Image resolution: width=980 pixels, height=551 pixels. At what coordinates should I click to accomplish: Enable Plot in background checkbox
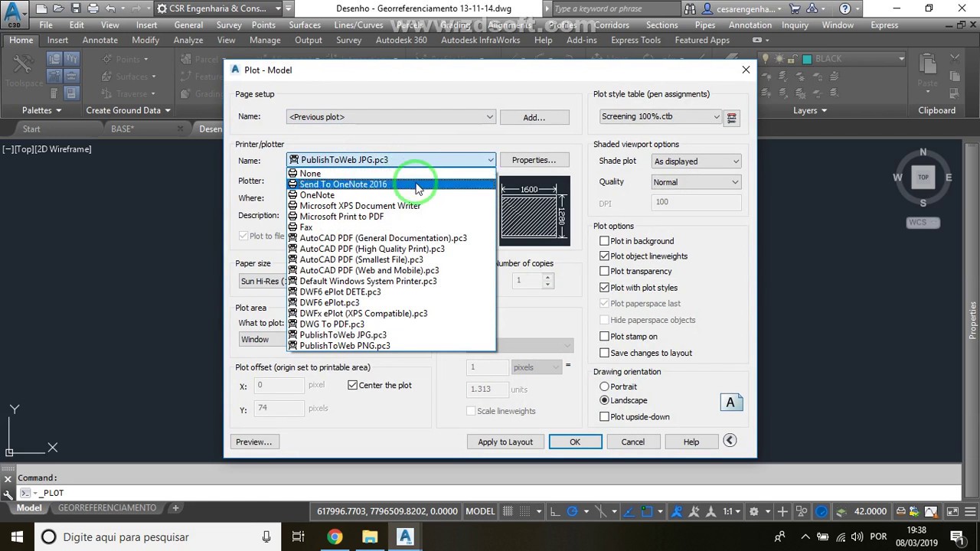click(x=604, y=241)
